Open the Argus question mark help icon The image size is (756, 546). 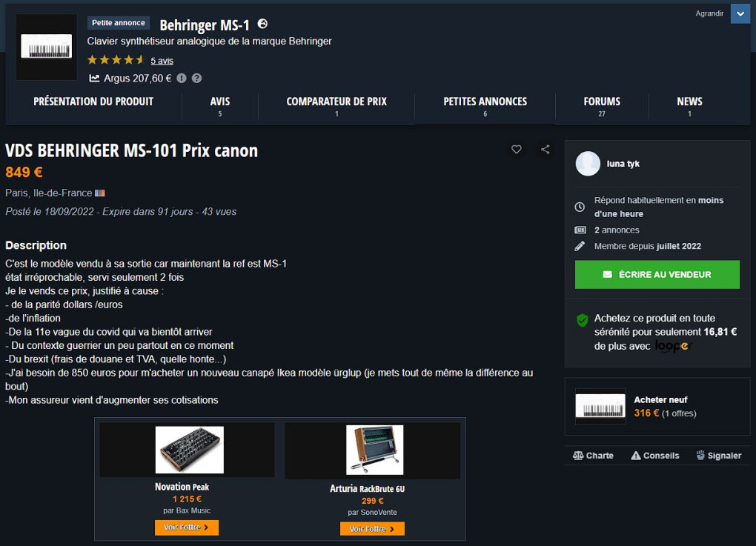[196, 78]
